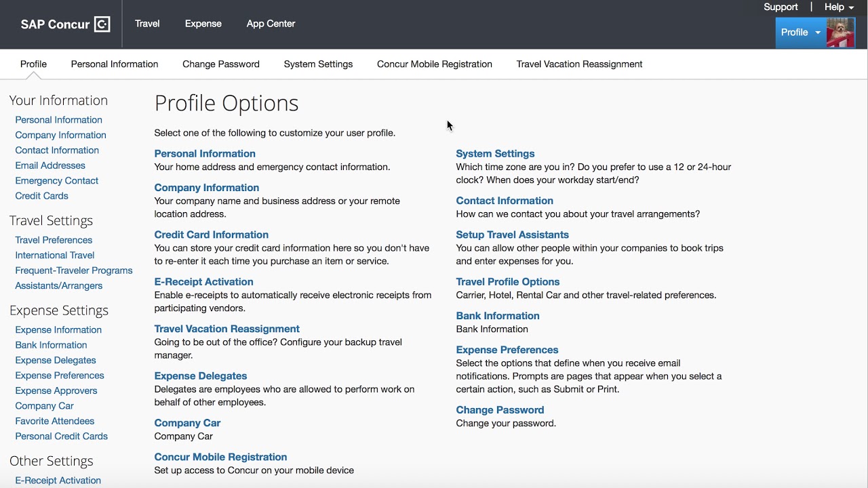The width and height of the screenshot is (868, 488).
Task: Click Company Car heading in Profile Options
Action: click(187, 424)
